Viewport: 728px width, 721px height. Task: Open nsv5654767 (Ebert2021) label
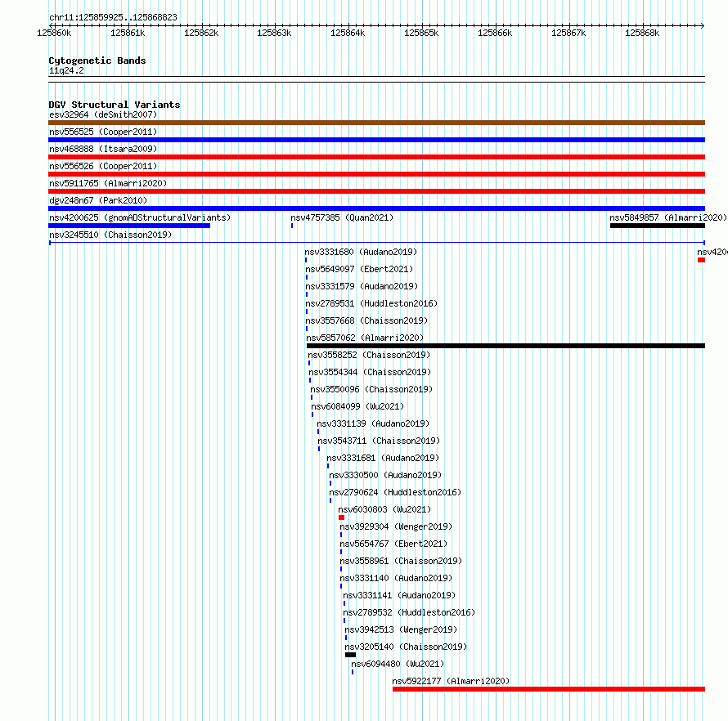pyautogui.click(x=393, y=544)
